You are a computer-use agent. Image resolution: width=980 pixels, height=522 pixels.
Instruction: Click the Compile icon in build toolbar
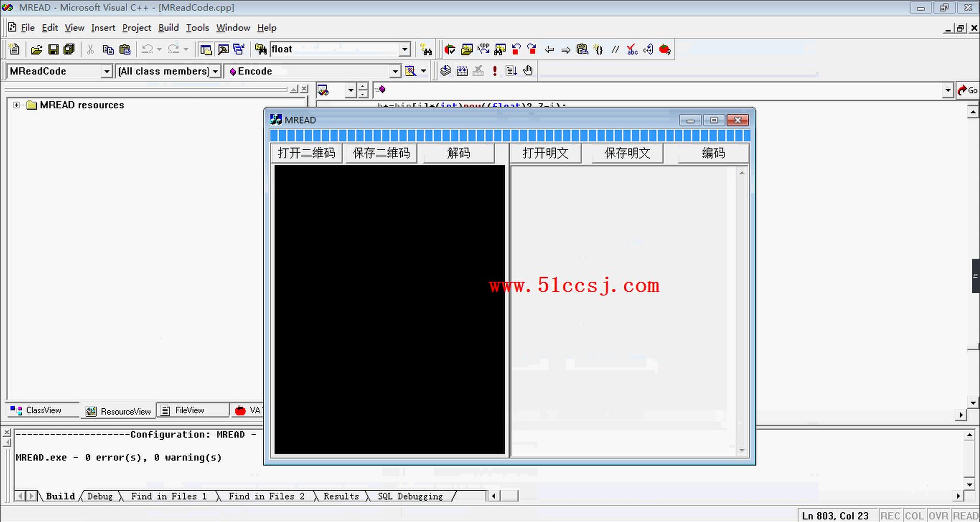pyautogui.click(x=446, y=71)
